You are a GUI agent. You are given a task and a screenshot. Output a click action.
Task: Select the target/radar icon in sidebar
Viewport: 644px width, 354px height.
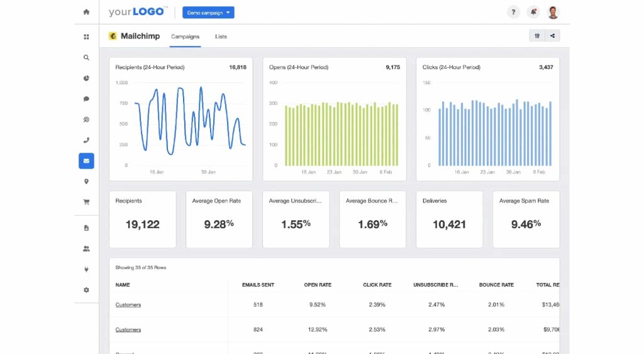coord(86,119)
